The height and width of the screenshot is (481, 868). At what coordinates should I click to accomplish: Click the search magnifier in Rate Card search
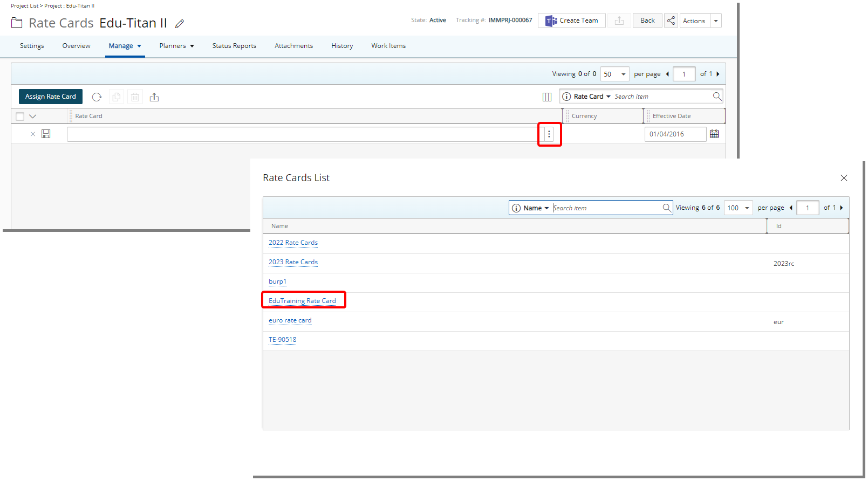717,97
